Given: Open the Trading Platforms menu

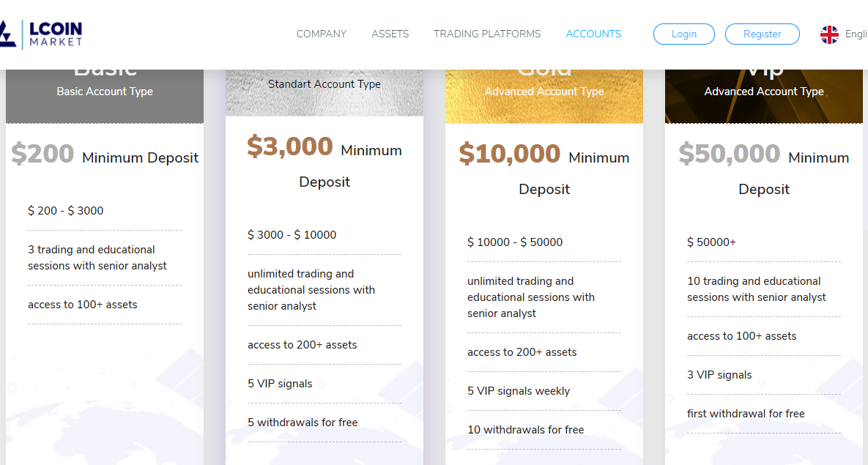Looking at the screenshot, I should click(487, 34).
